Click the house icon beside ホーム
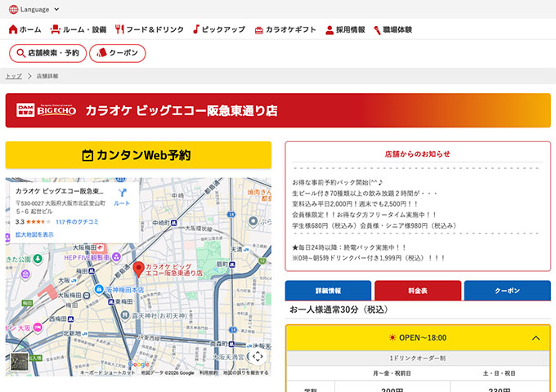This screenshot has width=556, height=392. (x=13, y=29)
